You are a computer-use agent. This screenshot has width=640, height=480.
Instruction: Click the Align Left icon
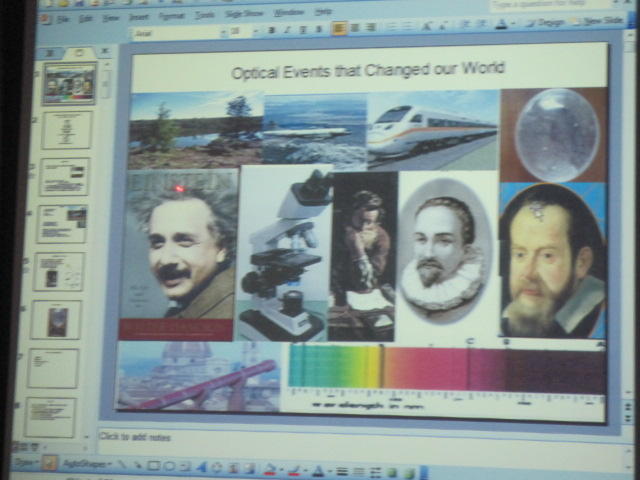pos(339,29)
